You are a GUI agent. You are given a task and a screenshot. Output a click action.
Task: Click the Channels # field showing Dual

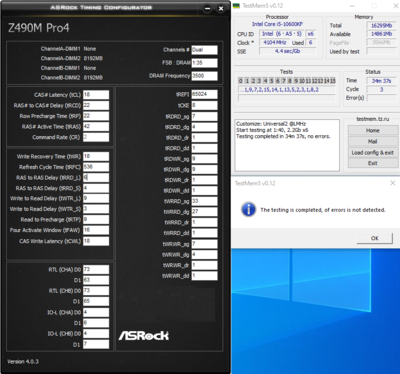[205, 50]
